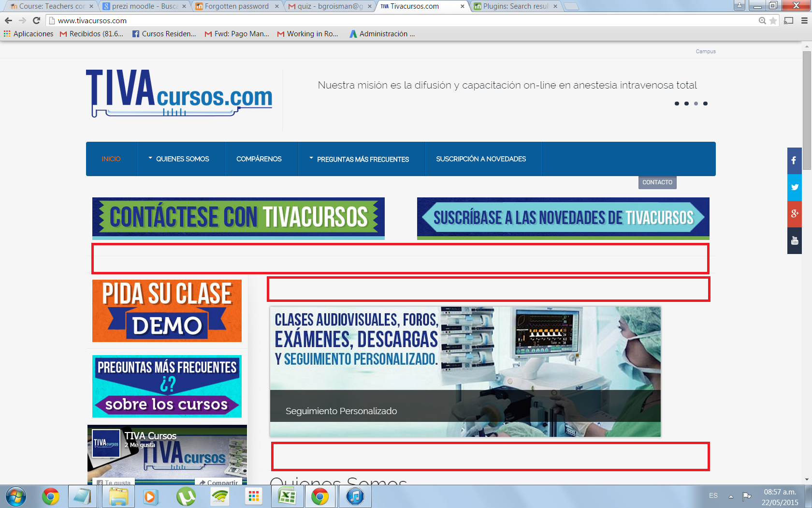The height and width of the screenshot is (508, 812).
Task: Click the Campus link at top
Action: 706,51
